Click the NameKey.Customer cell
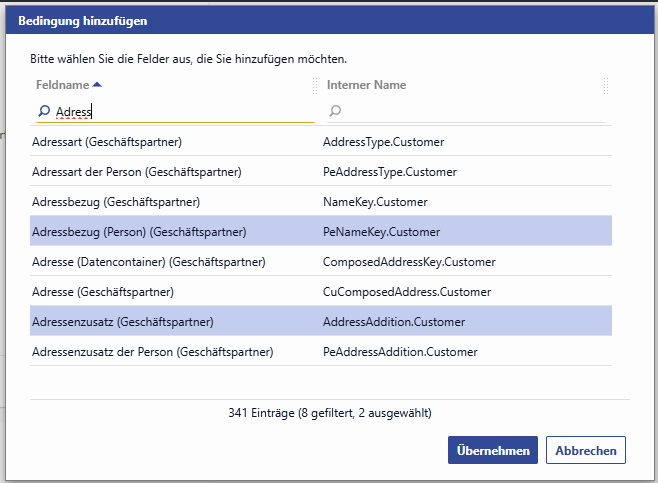 pos(375,202)
